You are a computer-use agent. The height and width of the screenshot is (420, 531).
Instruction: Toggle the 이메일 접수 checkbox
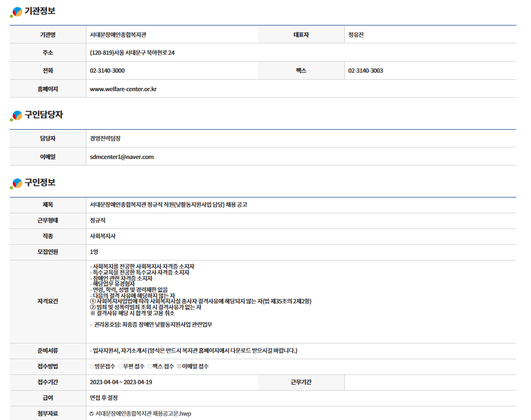click(180, 366)
